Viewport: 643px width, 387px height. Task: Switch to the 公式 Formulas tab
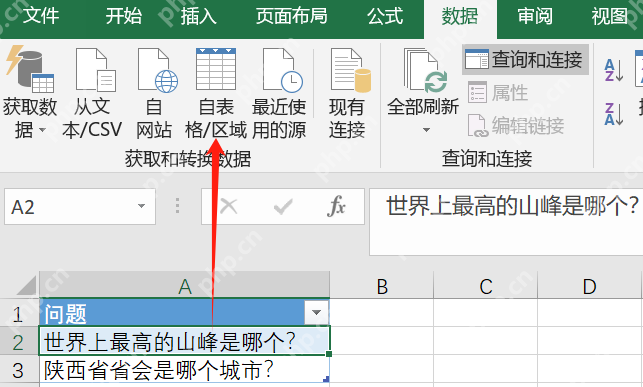[385, 16]
